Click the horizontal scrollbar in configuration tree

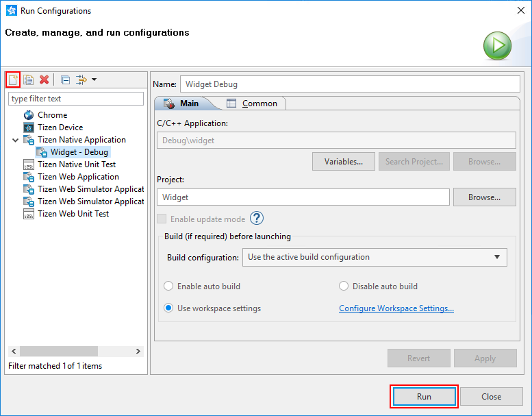59,352
